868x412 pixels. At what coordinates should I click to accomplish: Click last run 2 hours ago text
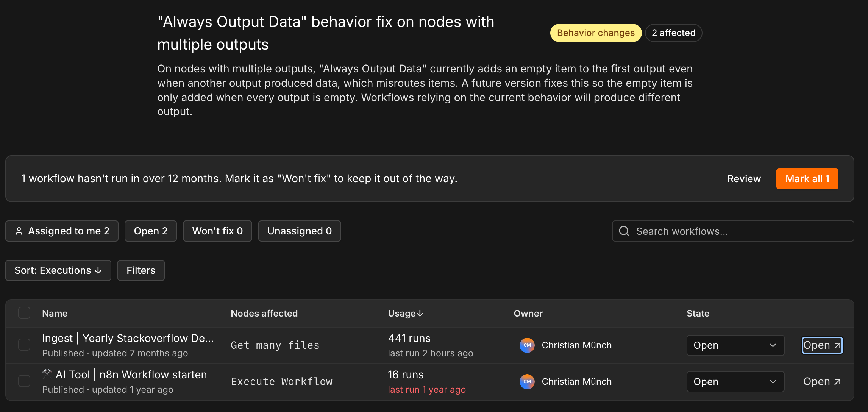[x=431, y=353]
